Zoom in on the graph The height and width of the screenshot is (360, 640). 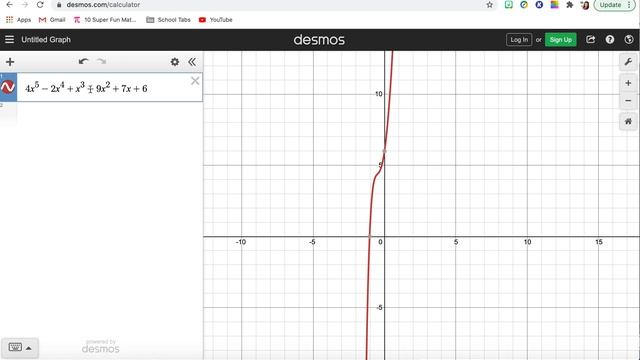(x=628, y=83)
